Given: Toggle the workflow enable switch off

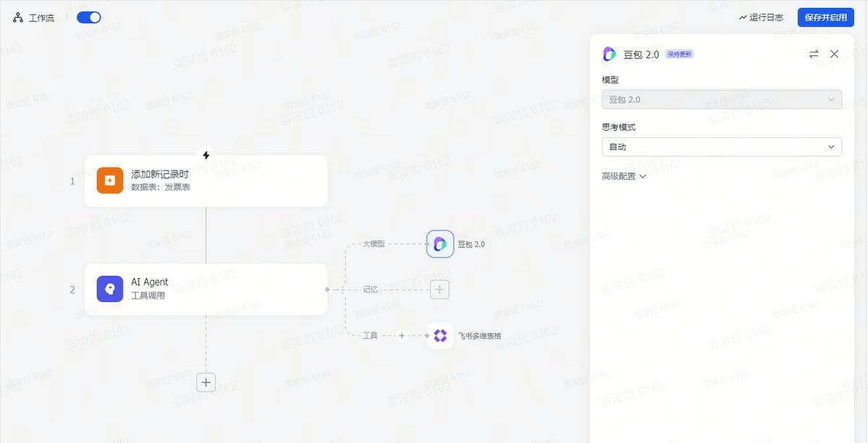Looking at the screenshot, I should coord(89,17).
